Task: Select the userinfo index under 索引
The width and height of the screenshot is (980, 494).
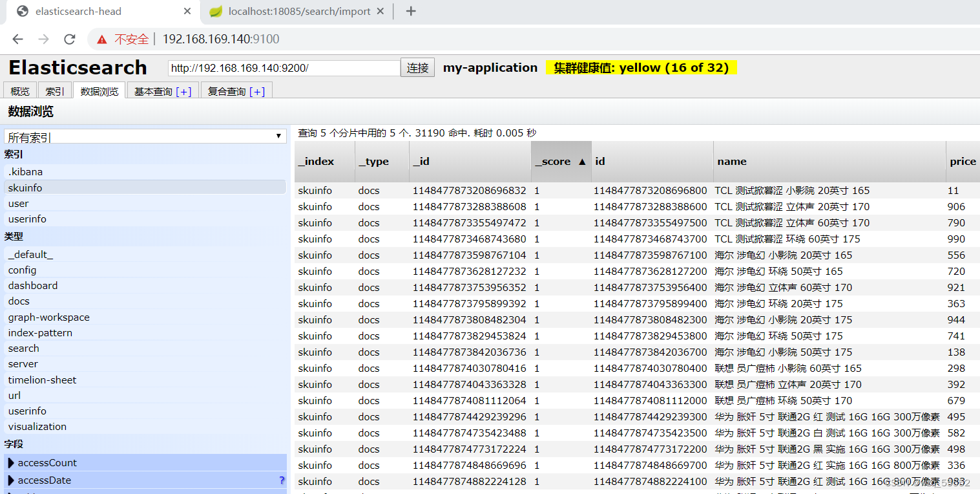Action: pos(145,219)
